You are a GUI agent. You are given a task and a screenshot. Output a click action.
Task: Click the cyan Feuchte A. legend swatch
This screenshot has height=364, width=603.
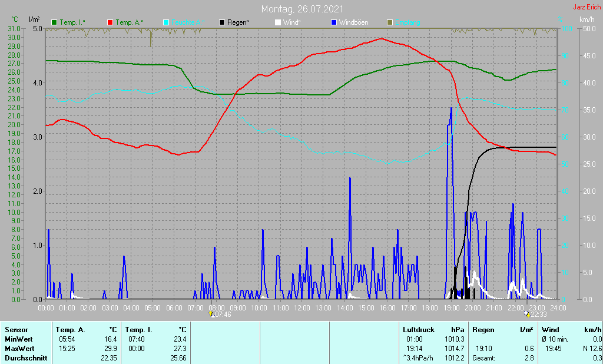(165, 22)
